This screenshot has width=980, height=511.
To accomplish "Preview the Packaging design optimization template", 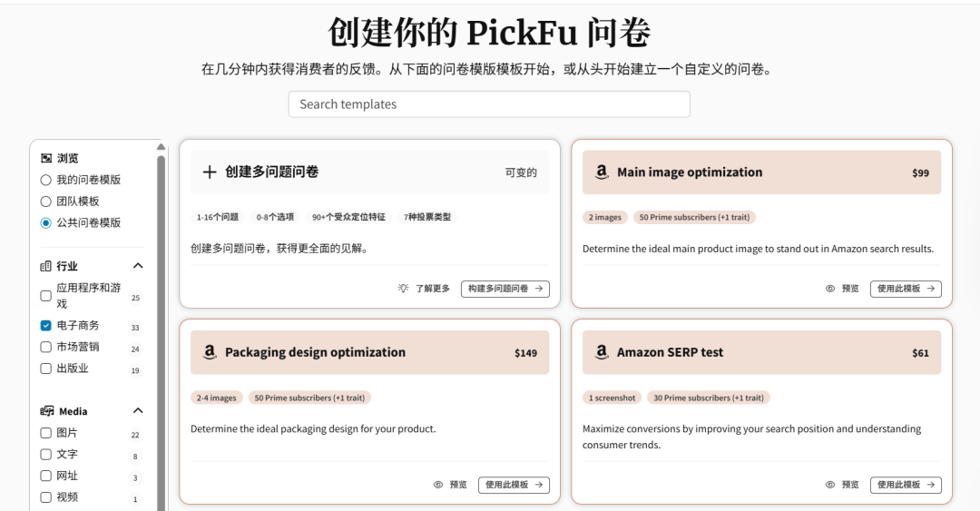I will pos(450,485).
